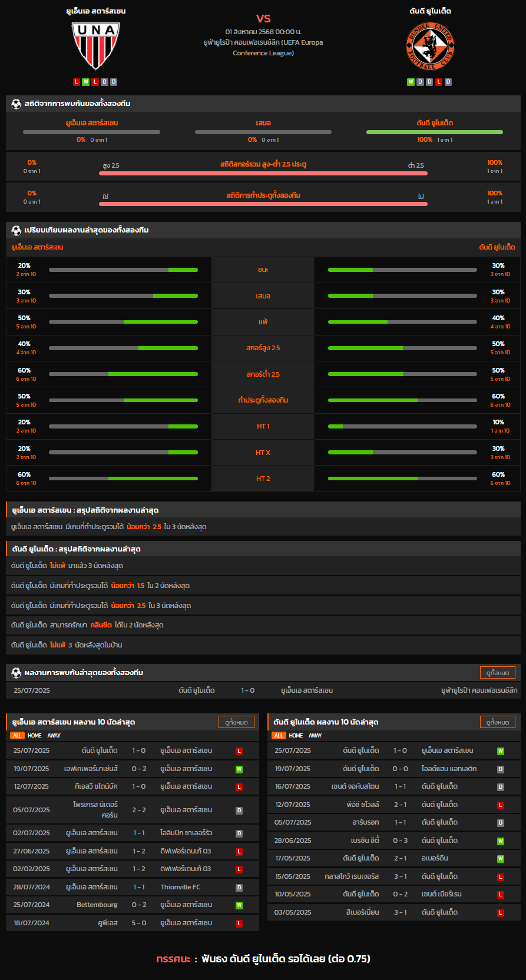Click L badge on UNA row dated 12/07/2025
Image resolution: width=526 pixels, height=980 pixels.
[239, 787]
